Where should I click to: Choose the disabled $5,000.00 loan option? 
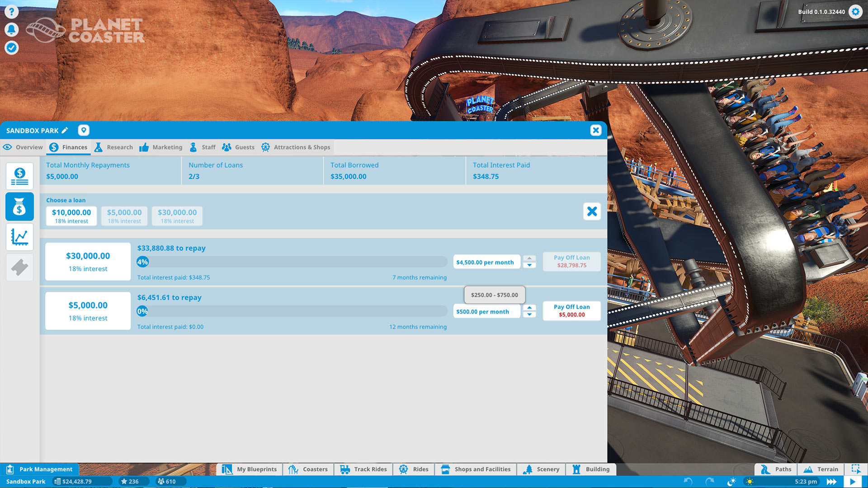coord(124,216)
